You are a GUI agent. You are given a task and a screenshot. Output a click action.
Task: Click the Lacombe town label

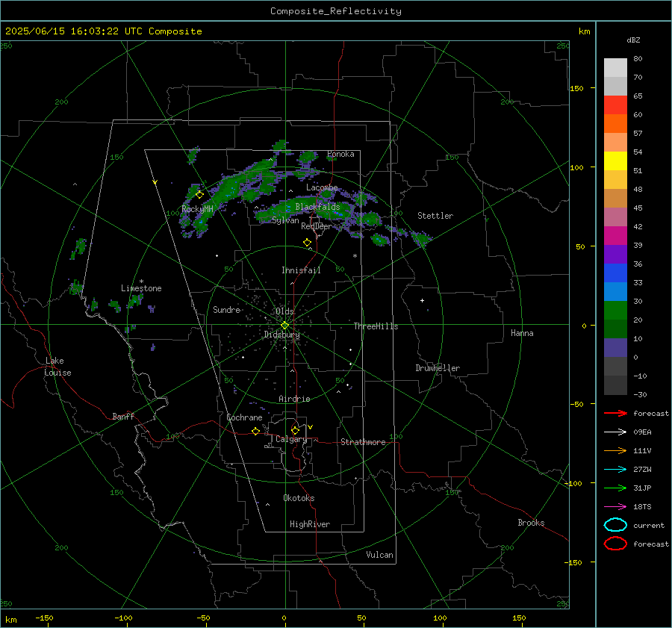click(322, 187)
